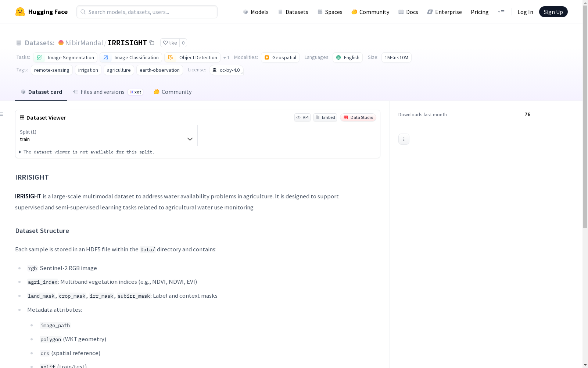Open the API button in Dataset Viewer
The height and width of the screenshot is (368, 588).
click(x=302, y=117)
